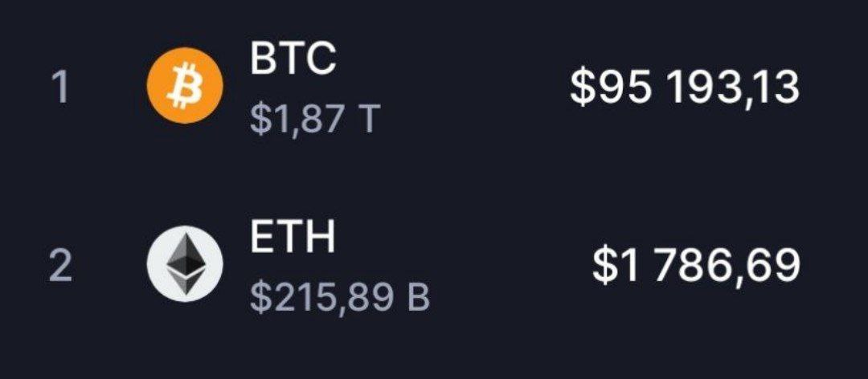868x379 pixels.
Task: Click rank number 1 beside Bitcoin
Action: (59, 88)
